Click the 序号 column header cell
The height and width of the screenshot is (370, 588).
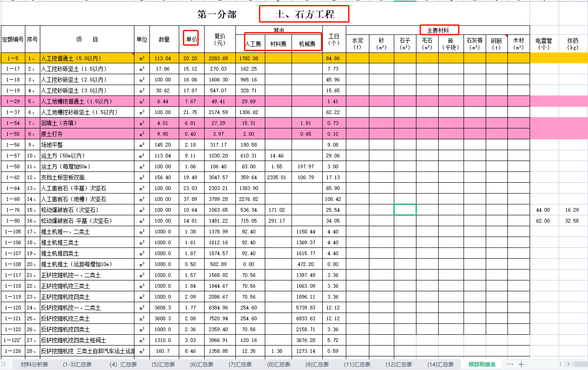tap(32, 39)
